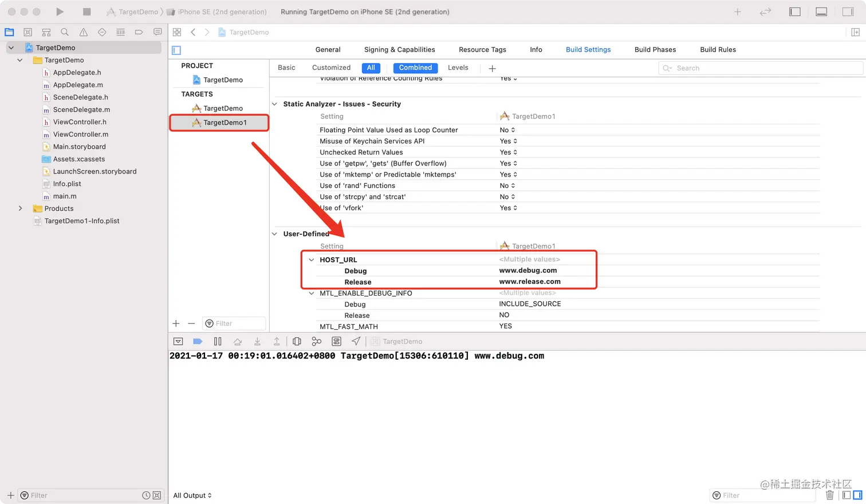The width and height of the screenshot is (866, 504).
Task: Show only recent files in navigator
Action: click(x=146, y=495)
